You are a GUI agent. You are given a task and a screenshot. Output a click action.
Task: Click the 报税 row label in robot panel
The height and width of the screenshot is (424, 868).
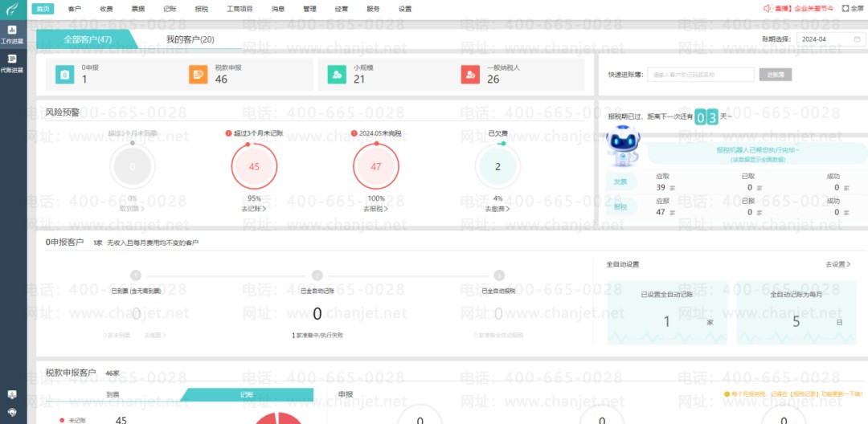click(620, 206)
